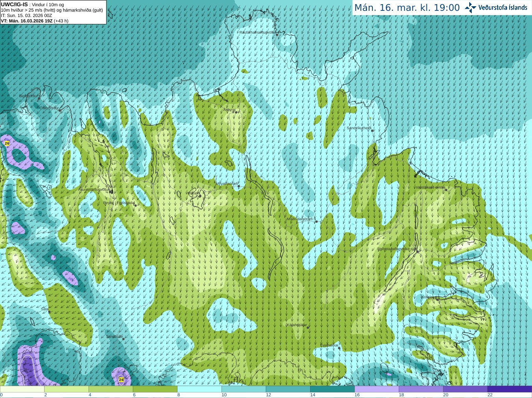This screenshot has width=532, height=398.
Task: Click the Eyjabakkar station marker
Action: pos(339,348)
